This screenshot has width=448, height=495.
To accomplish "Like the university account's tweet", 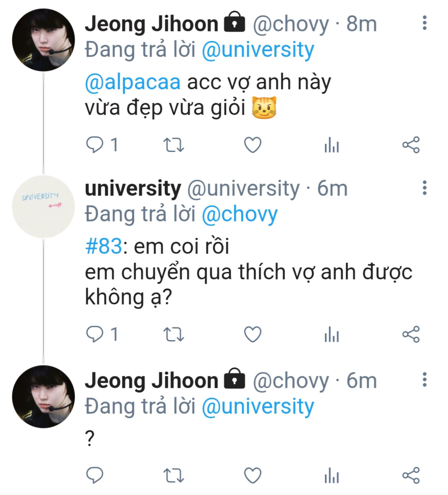I will 252,334.
